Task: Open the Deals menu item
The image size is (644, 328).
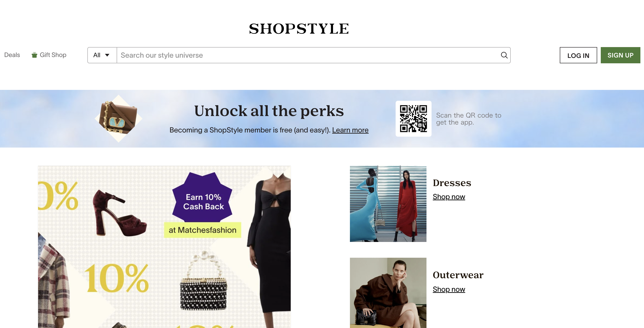Action: coord(12,55)
